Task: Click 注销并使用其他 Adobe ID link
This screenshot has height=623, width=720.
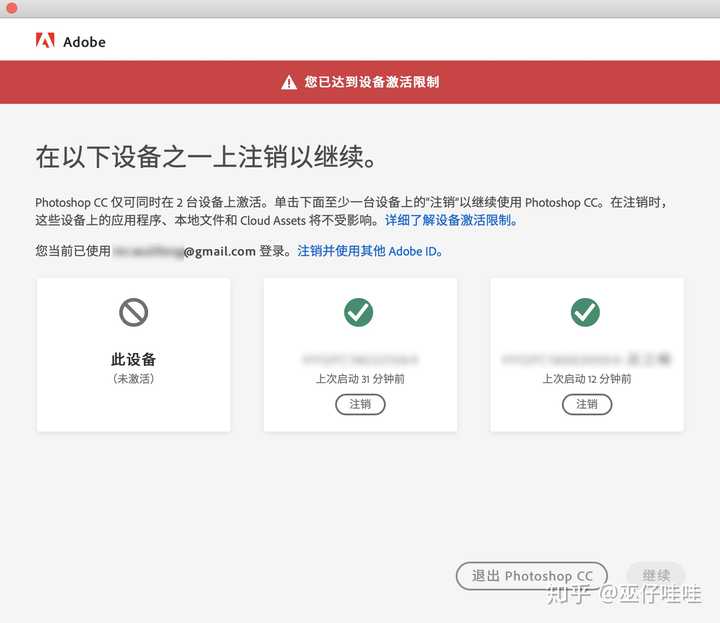Action: pos(370,251)
